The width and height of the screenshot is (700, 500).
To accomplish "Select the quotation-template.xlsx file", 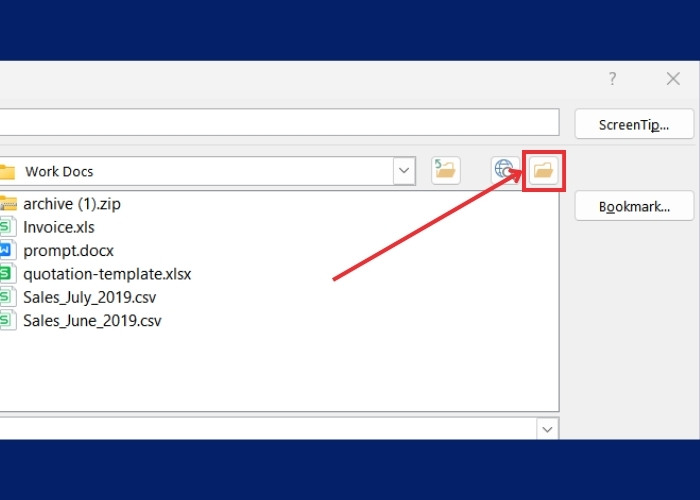I will pyautogui.click(x=107, y=274).
